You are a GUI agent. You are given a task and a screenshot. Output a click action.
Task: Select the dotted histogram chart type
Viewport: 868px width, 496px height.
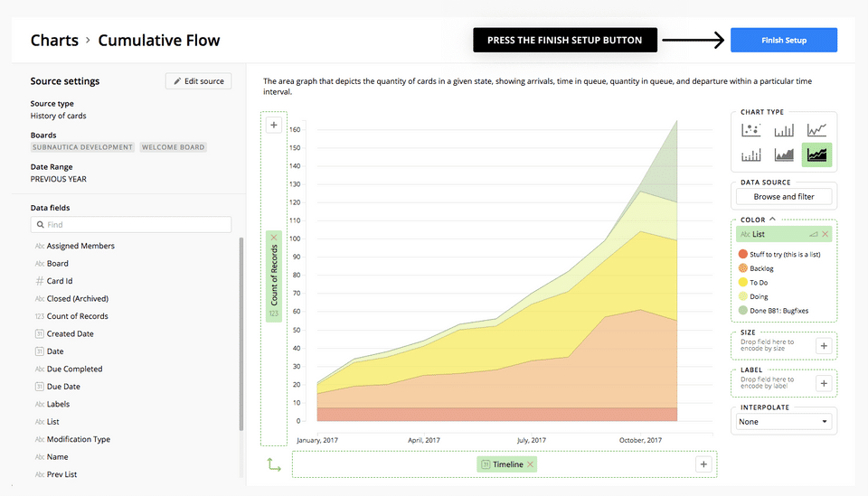(x=750, y=154)
